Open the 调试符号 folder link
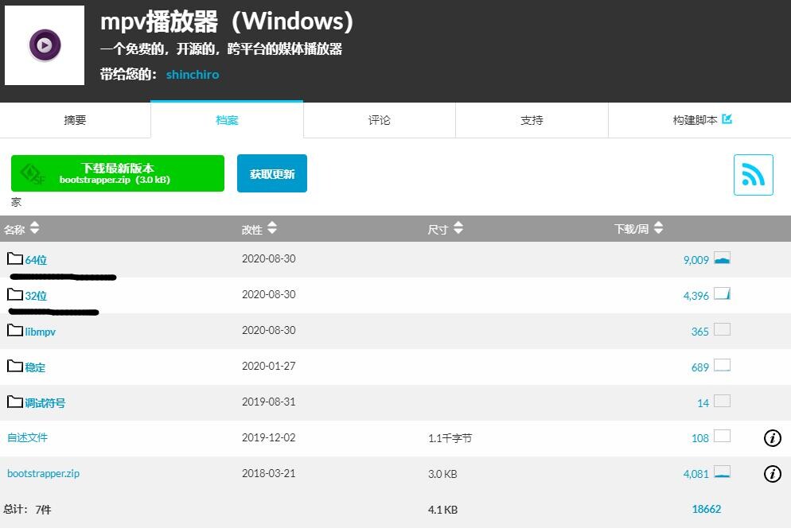This screenshot has height=532, width=791. click(45, 403)
